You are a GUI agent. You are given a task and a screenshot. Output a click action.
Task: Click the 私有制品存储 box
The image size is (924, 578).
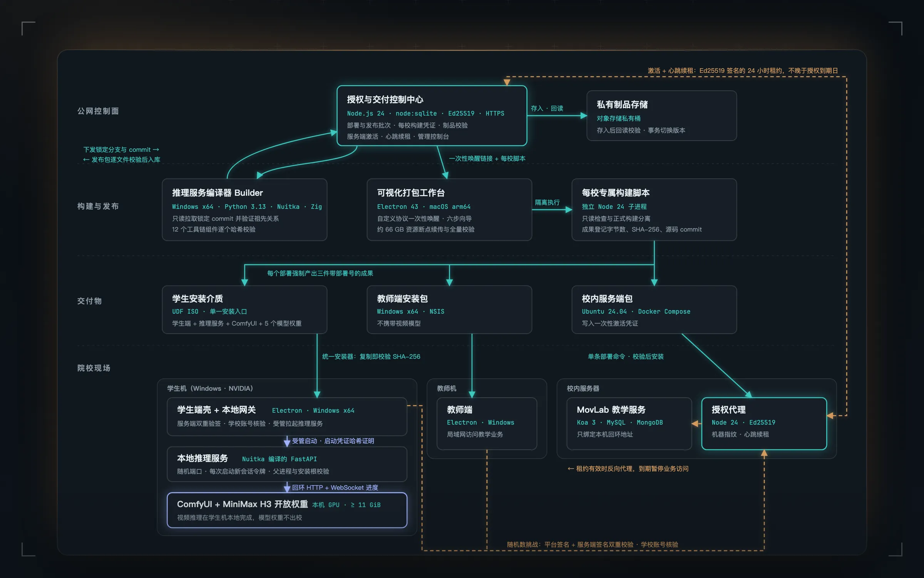(x=661, y=116)
